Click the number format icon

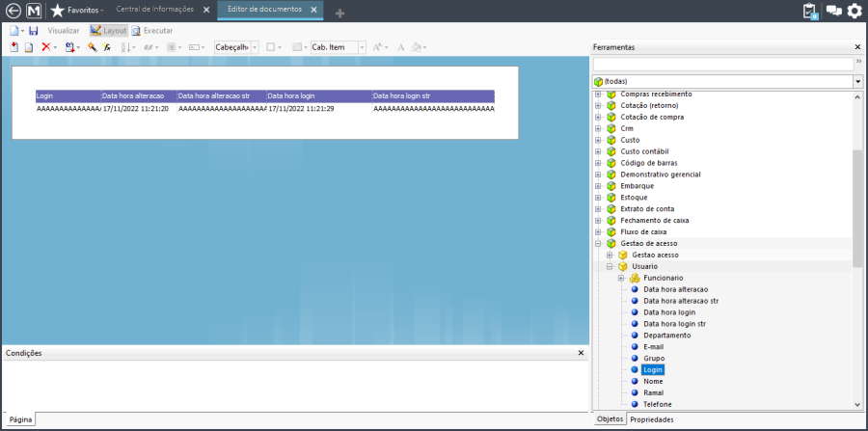[x=149, y=47]
